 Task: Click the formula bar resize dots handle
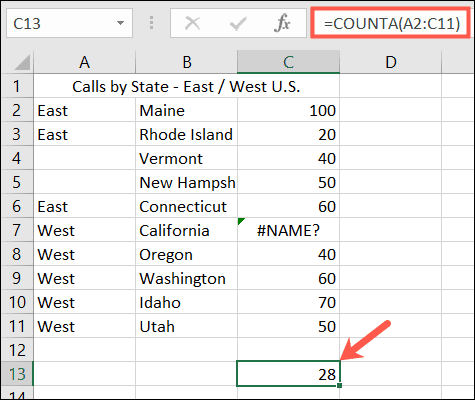(151, 23)
